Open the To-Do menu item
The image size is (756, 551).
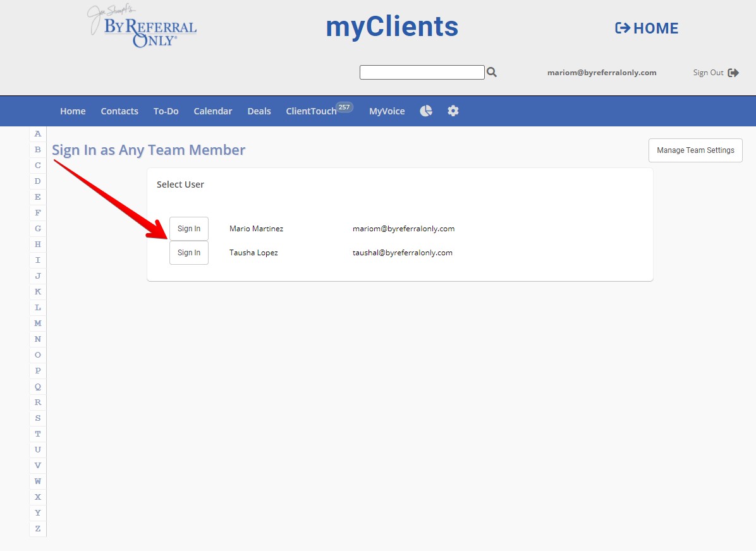(x=166, y=111)
